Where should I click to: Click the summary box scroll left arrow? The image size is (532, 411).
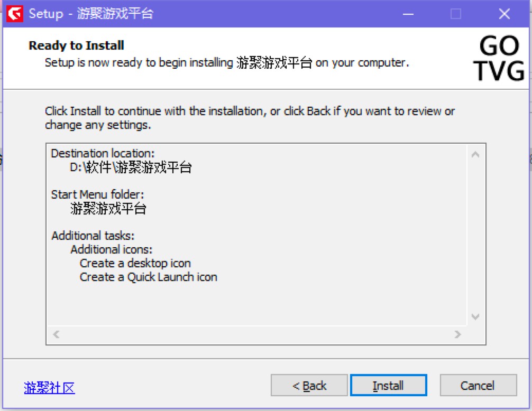[x=57, y=334]
